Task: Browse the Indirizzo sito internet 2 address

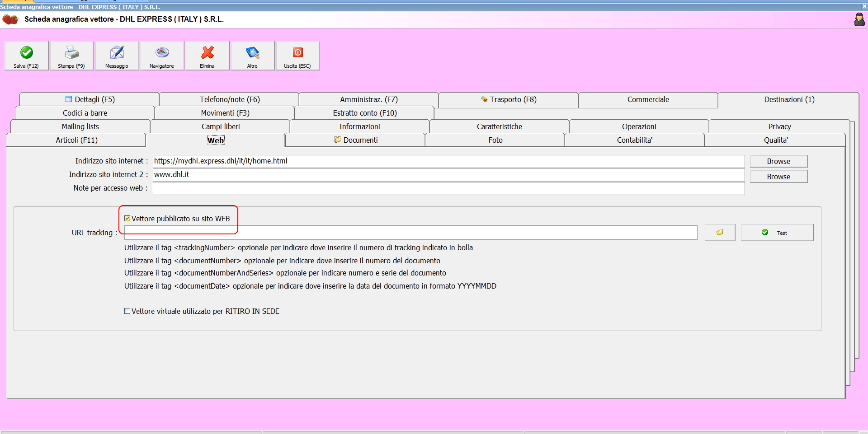Action: click(778, 177)
